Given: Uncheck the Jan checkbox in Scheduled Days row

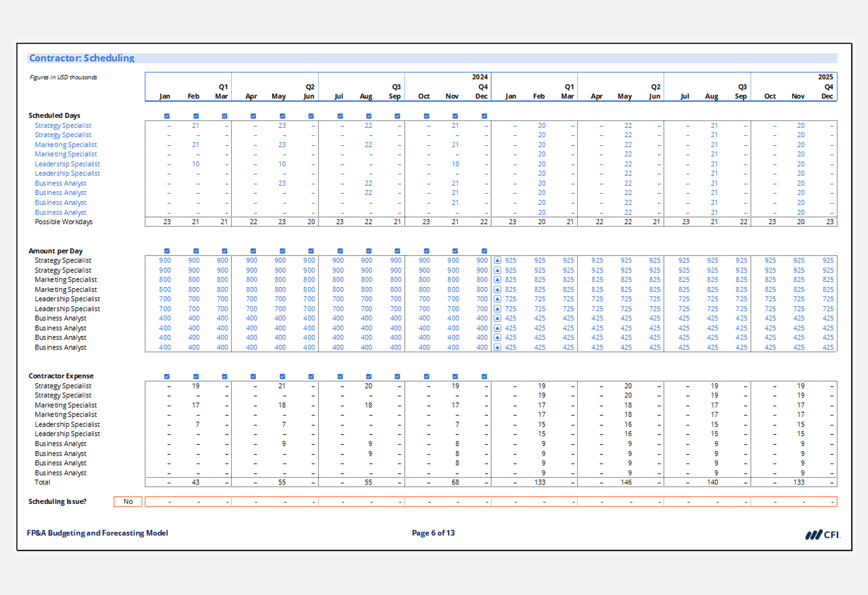Looking at the screenshot, I should [x=167, y=116].
